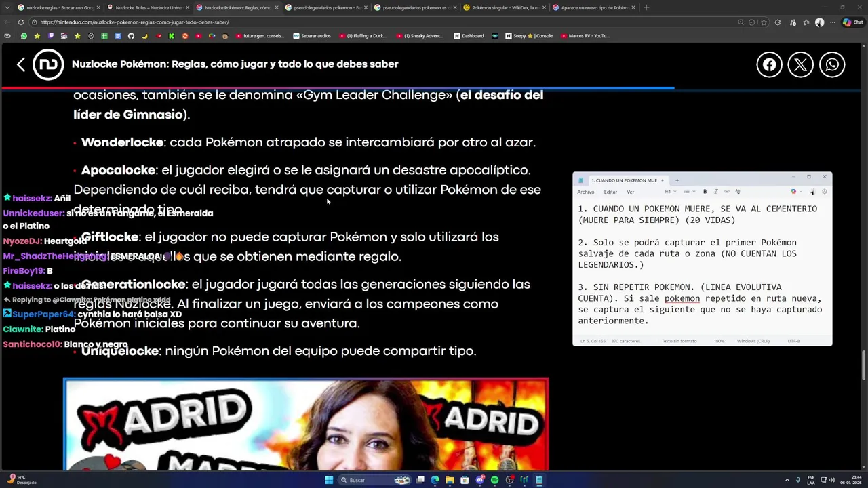Reload the page with the refresh button
The image size is (868, 488).
pyautogui.click(x=21, y=22)
